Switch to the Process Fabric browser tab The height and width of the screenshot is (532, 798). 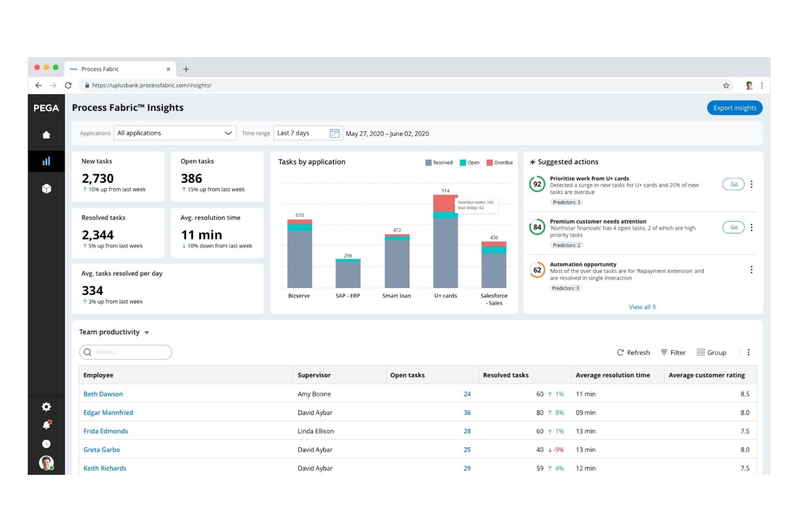120,69
